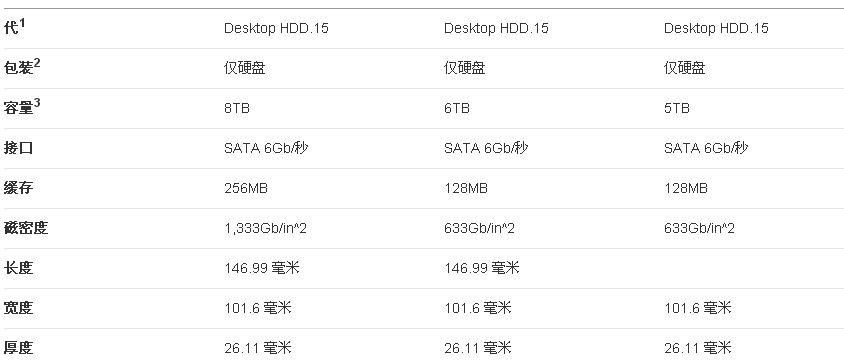Click the 1,333Gb/in^2 density value
The height and width of the screenshot is (361, 844).
point(265,228)
